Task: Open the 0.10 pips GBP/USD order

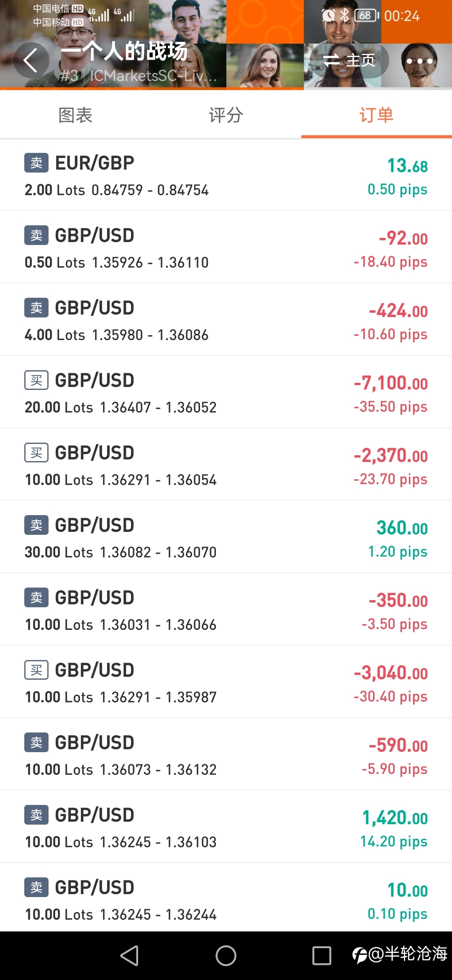Action: [226, 897]
